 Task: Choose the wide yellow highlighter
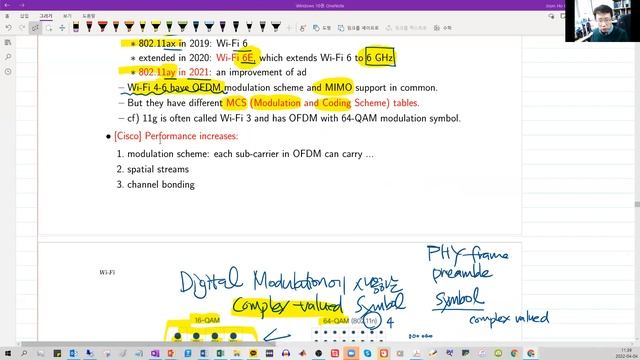[156, 27]
